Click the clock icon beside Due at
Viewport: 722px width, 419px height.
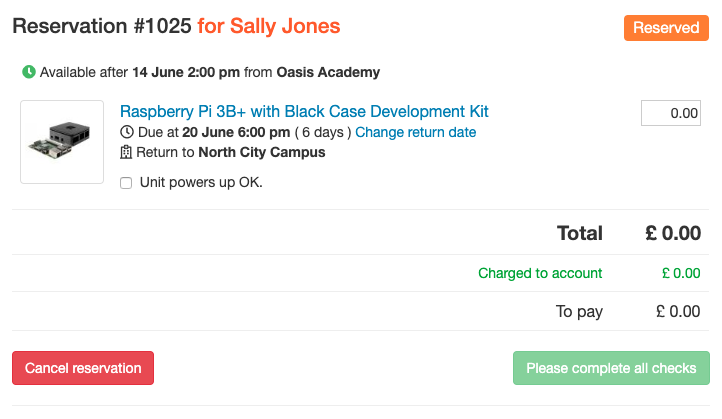tap(127, 132)
